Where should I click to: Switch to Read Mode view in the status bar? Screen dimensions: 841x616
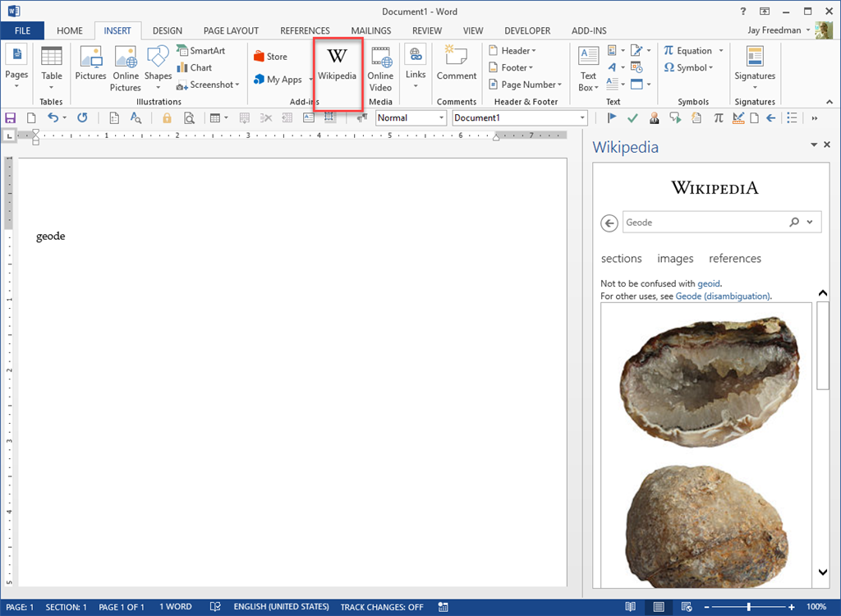(631, 607)
